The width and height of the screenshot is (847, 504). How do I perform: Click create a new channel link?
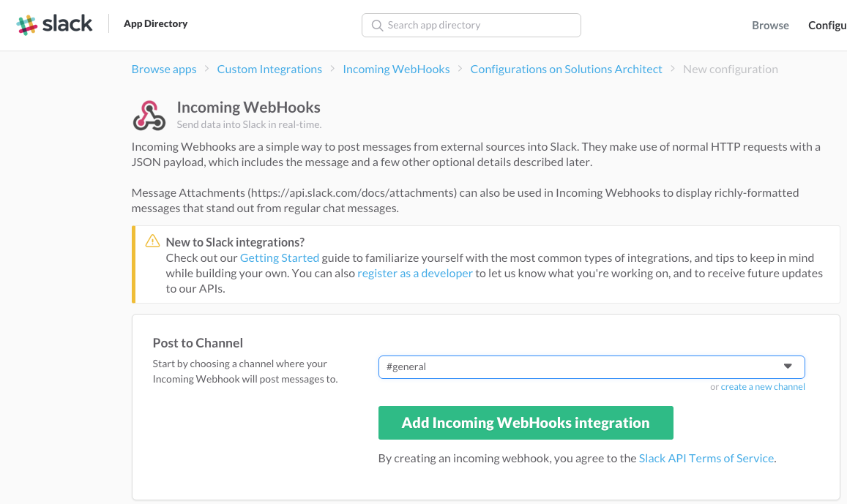coord(763,386)
